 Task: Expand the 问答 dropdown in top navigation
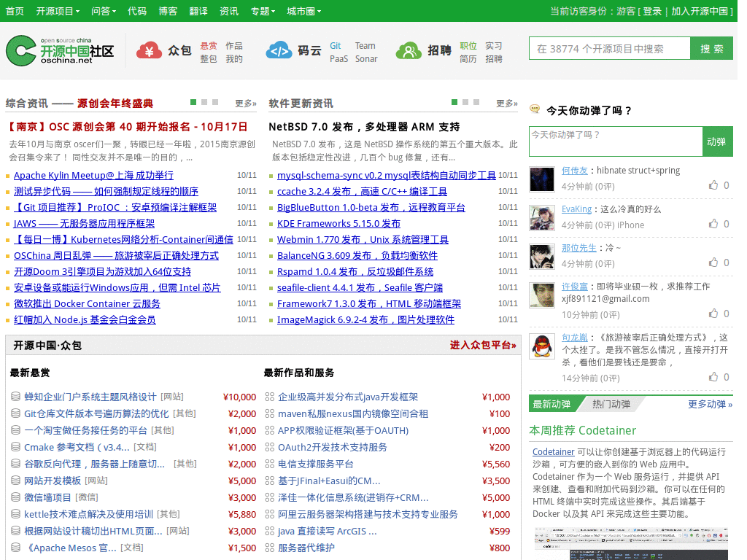click(x=104, y=11)
